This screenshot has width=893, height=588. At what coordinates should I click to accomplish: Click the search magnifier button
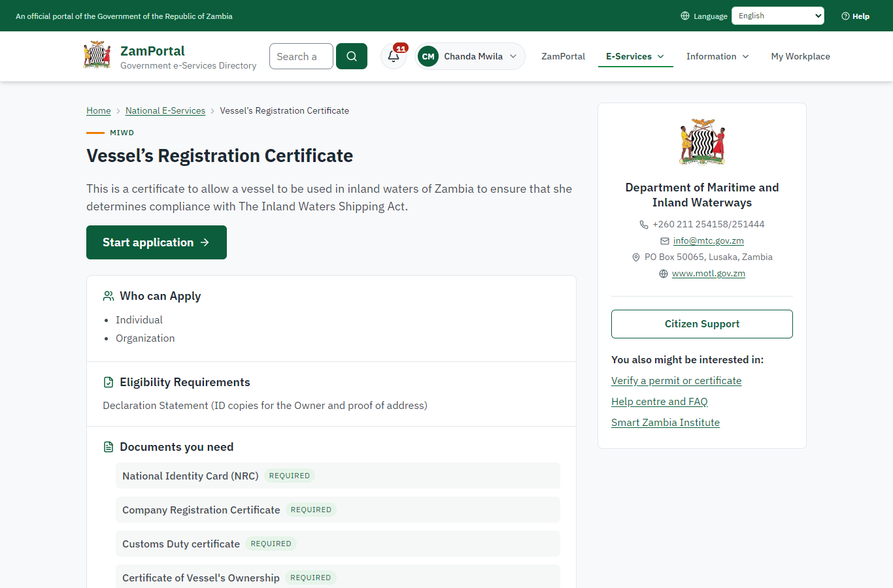[x=352, y=56]
